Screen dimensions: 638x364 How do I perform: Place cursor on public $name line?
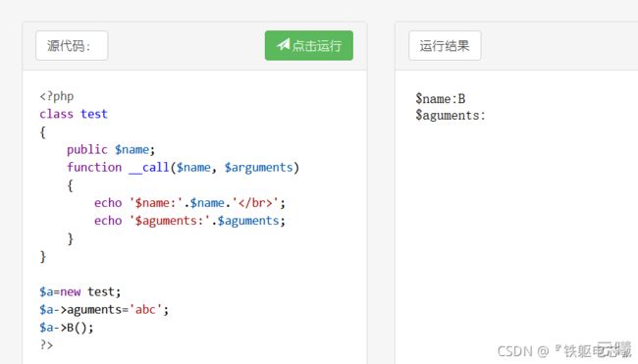pos(111,150)
